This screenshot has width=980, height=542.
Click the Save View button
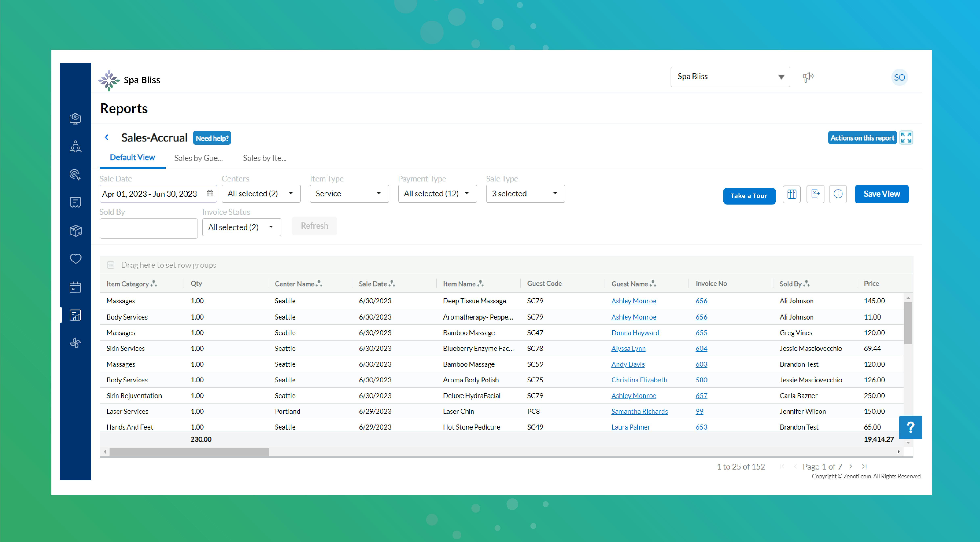tap(882, 194)
